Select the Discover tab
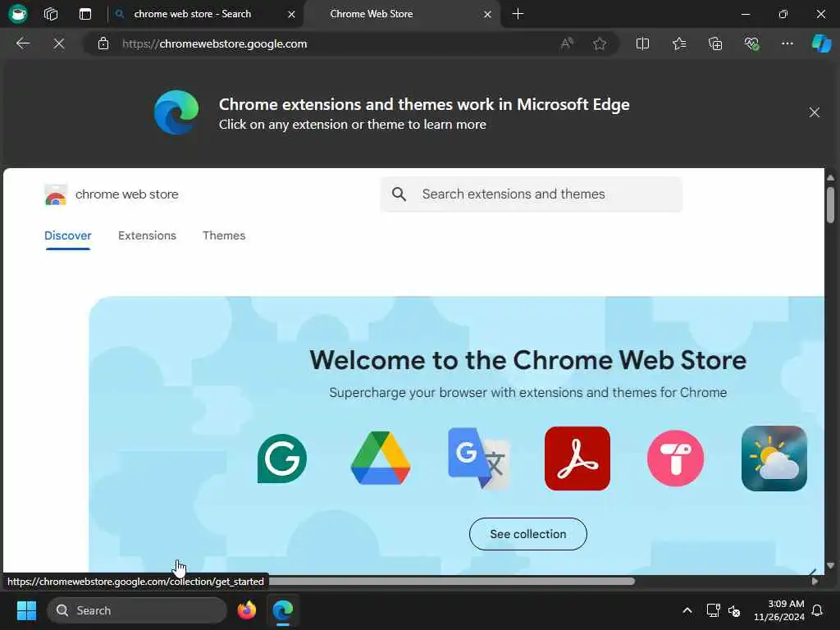The image size is (840, 630). (67, 235)
